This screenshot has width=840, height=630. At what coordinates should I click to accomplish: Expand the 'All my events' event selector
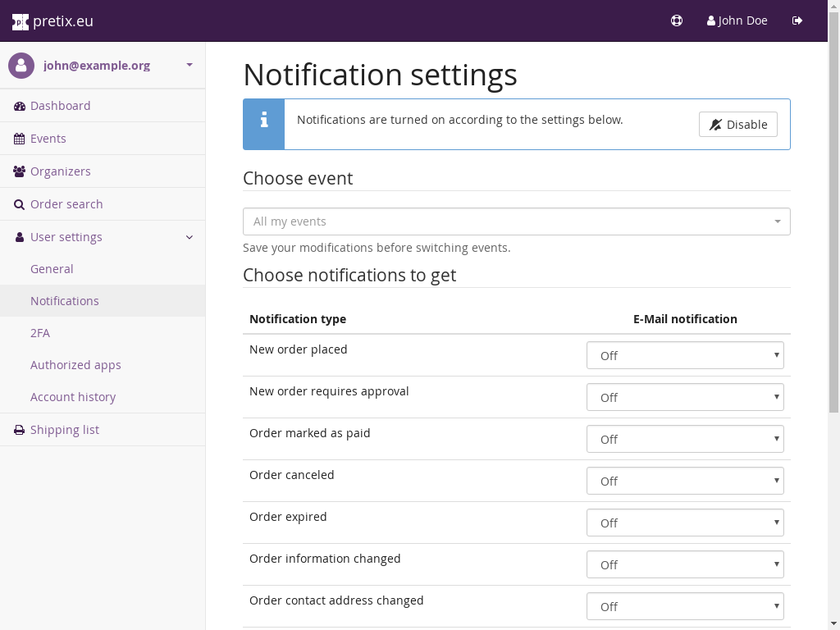point(516,221)
